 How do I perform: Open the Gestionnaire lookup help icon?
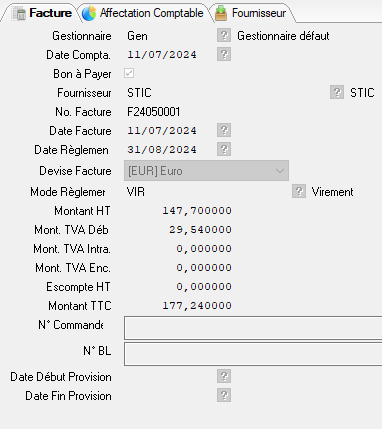[224, 35]
